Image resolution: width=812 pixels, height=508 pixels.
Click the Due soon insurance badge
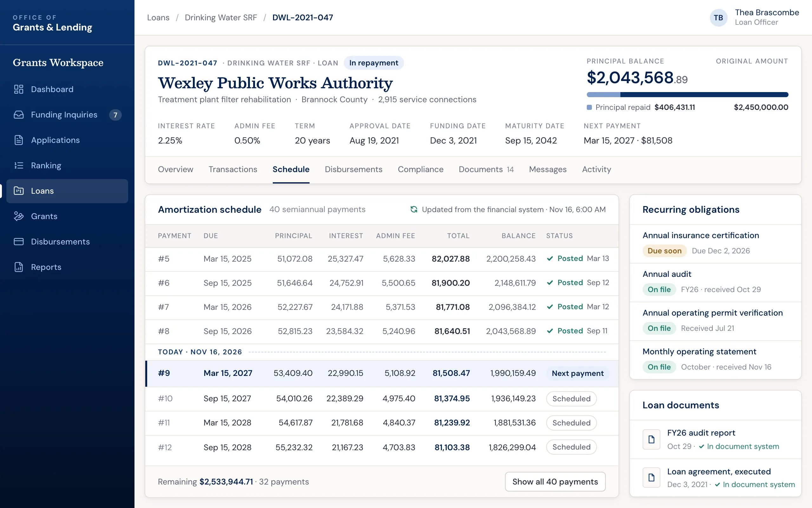665,251
